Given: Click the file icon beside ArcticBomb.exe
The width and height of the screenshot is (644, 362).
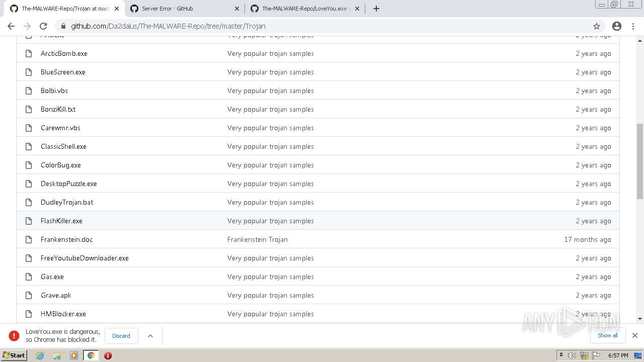Looking at the screenshot, I should [29, 53].
